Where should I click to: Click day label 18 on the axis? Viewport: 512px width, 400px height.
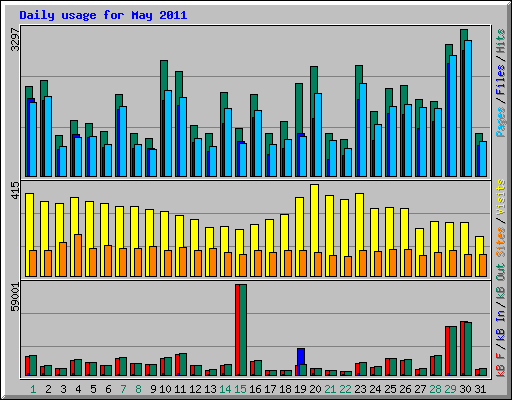point(285,389)
